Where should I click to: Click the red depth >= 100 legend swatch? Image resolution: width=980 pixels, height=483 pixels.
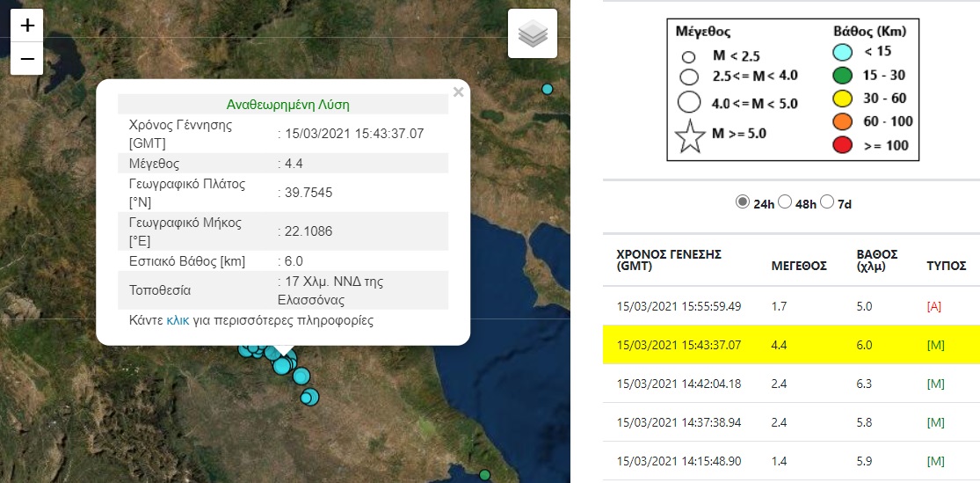pos(843,145)
